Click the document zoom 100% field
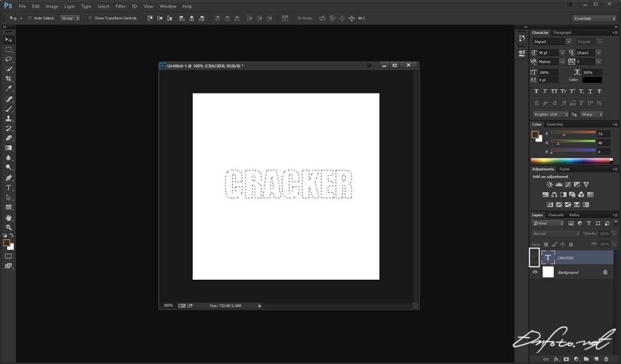621x364 pixels. point(169,306)
